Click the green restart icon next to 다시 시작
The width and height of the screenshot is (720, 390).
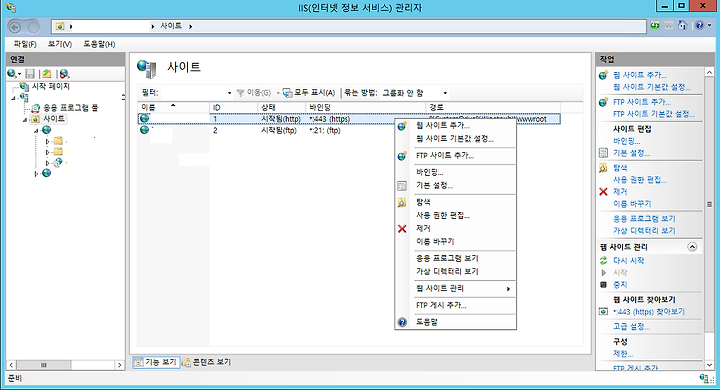[x=603, y=260]
